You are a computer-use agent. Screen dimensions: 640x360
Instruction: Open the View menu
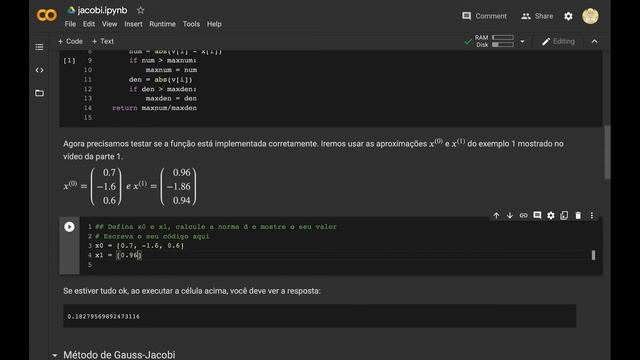coord(109,24)
